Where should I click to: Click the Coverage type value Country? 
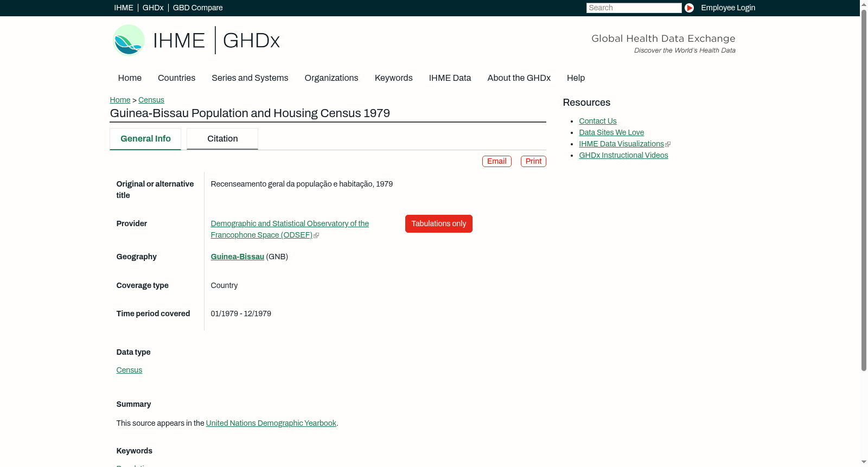(224, 285)
